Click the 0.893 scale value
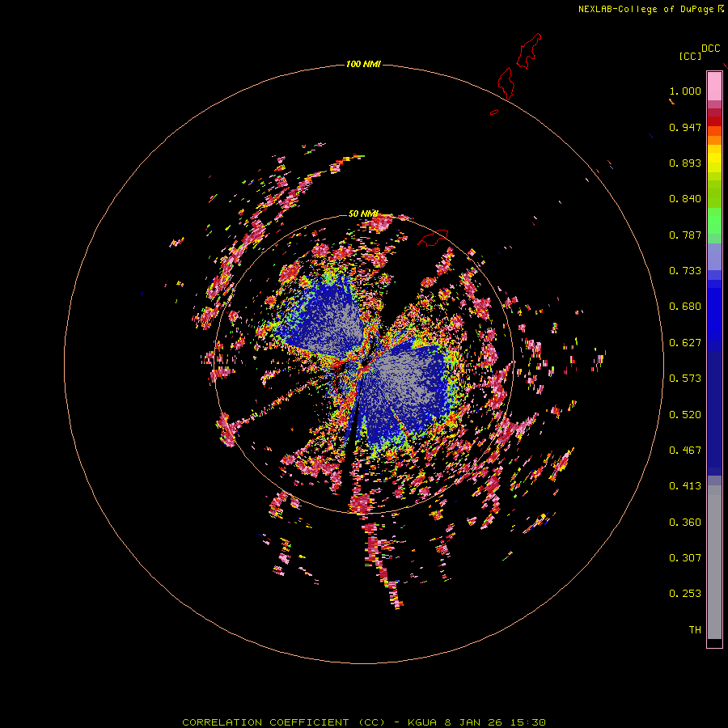 [685, 163]
